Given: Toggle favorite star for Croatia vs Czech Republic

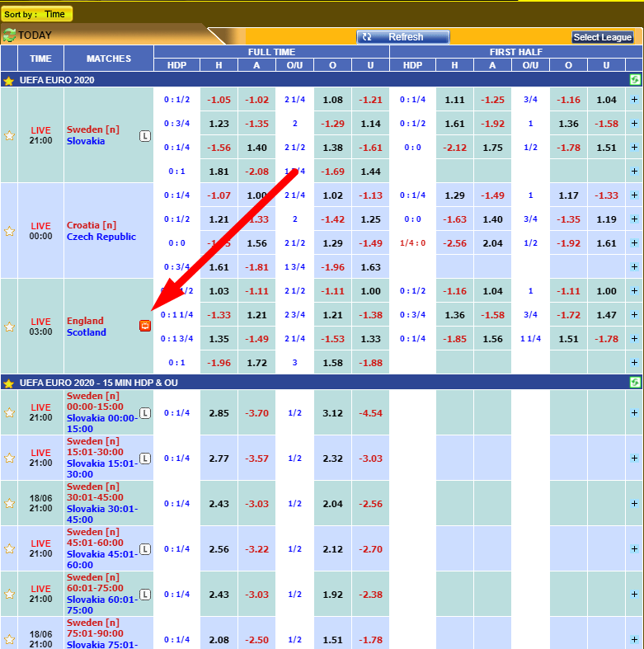Looking at the screenshot, I should pyautogui.click(x=9, y=231).
